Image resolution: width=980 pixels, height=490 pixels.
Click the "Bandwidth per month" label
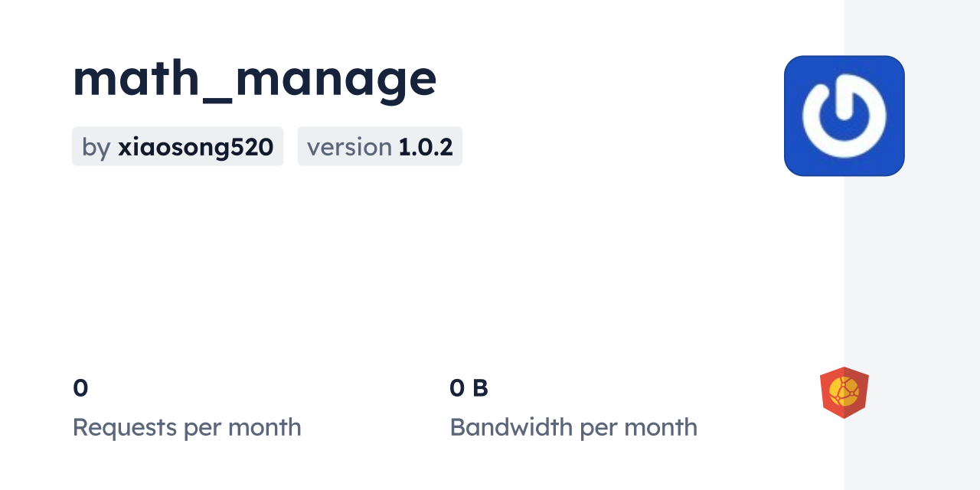573,427
